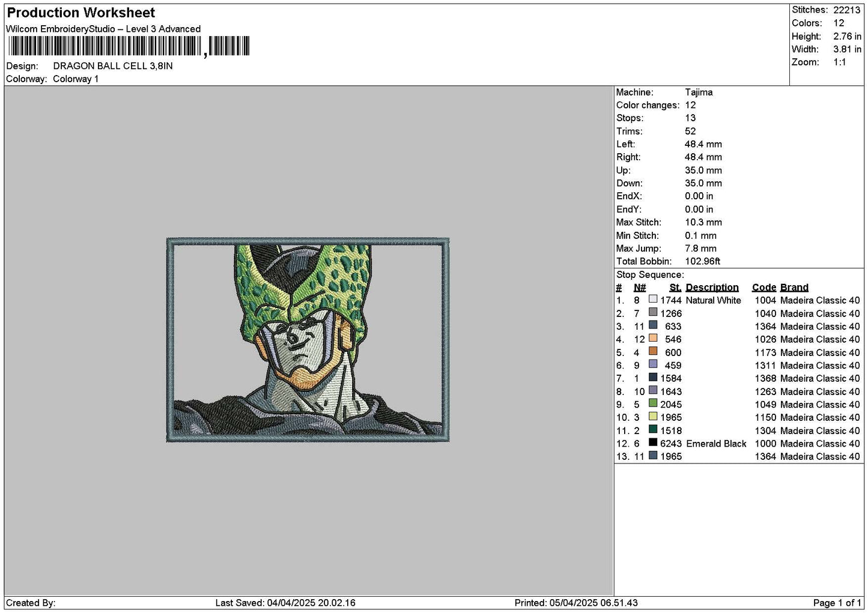
Task: Select the purple-gray swatch, code 1263
Action: [653, 390]
